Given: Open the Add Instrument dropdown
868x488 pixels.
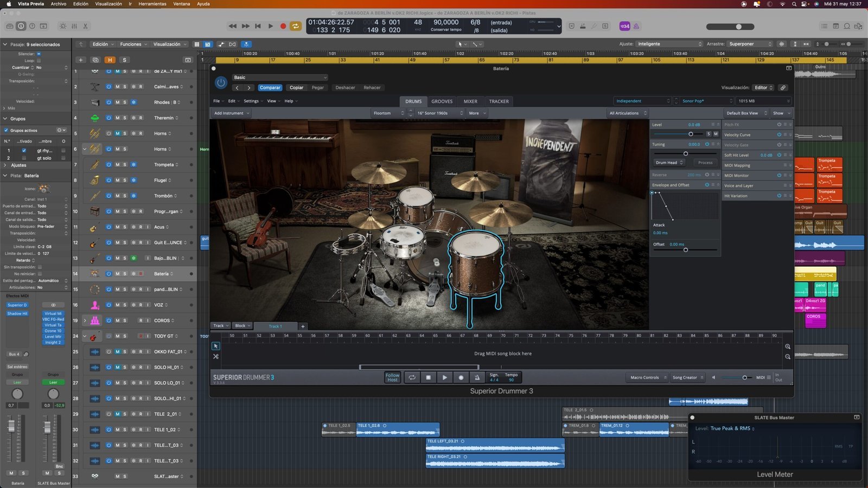Looking at the screenshot, I should click(231, 113).
